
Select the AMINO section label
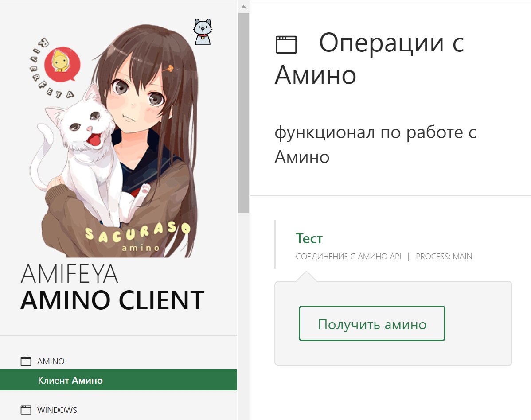tap(51, 361)
